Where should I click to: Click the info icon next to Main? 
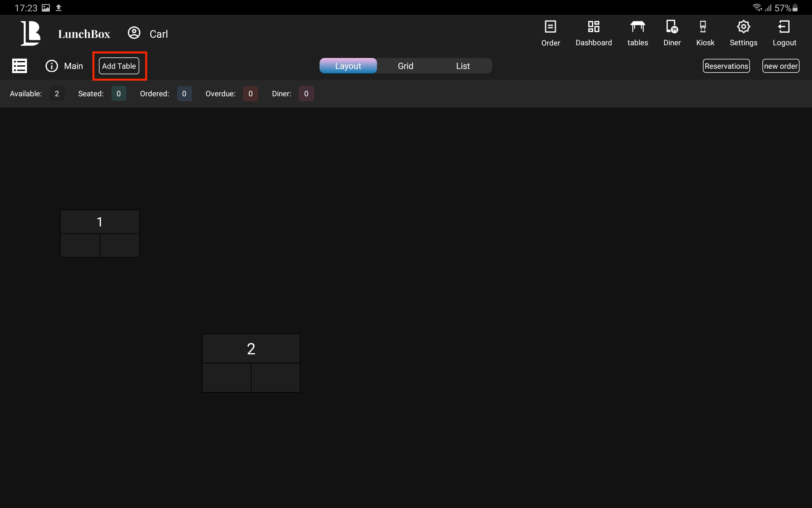52,66
